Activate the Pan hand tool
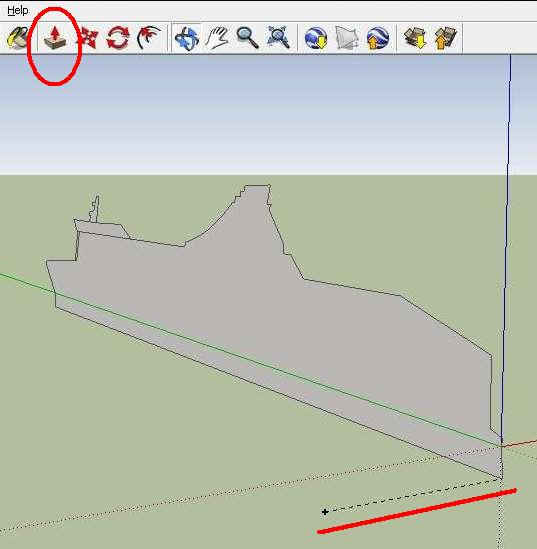537x549 pixels. 217,38
